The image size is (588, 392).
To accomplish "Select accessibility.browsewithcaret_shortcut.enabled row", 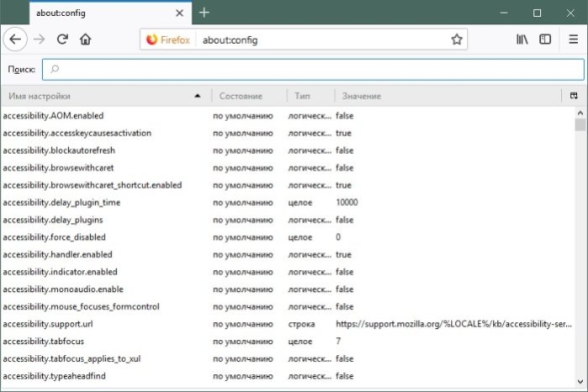I will (287, 185).
